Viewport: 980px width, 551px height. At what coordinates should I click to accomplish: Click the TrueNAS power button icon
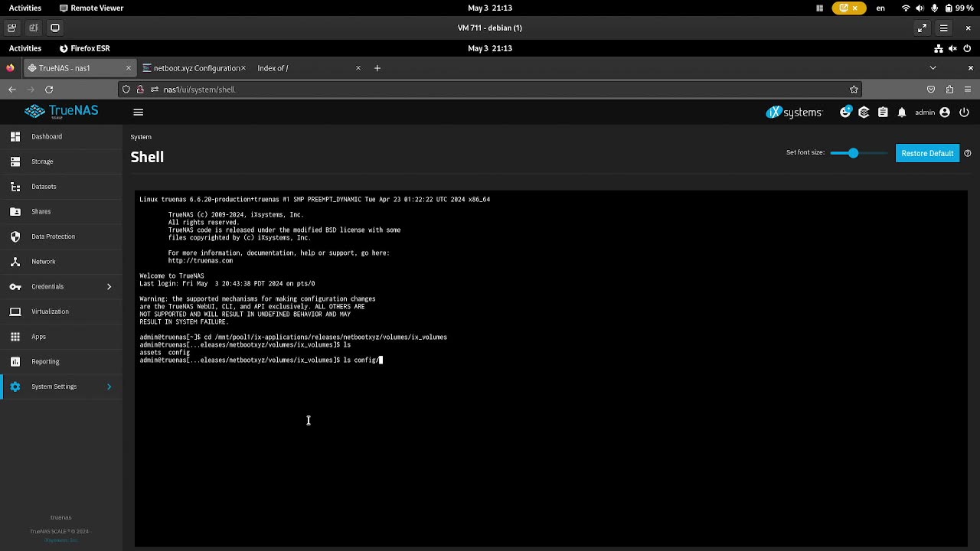click(964, 112)
